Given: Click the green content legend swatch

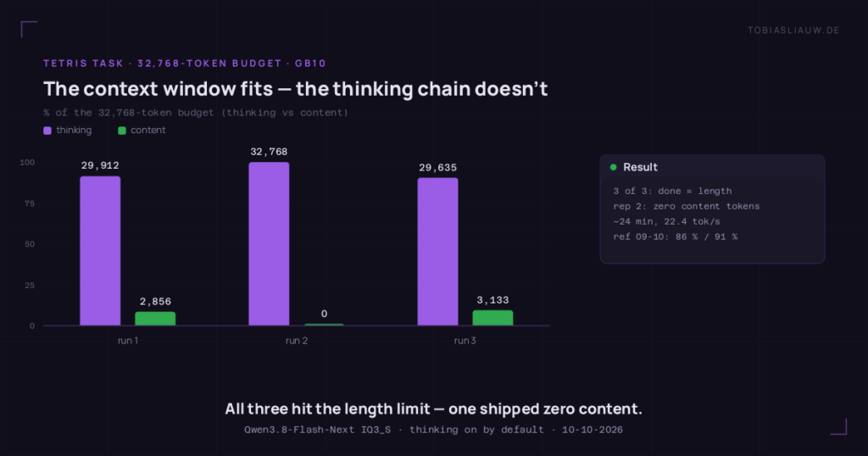Looking at the screenshot, I should click(122, 131).
